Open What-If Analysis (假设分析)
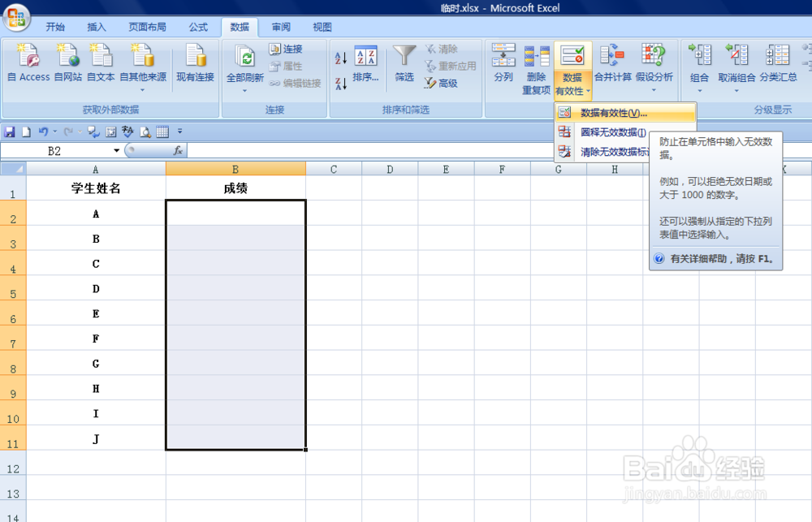812x522 pixels. click(x=654, y=67)
